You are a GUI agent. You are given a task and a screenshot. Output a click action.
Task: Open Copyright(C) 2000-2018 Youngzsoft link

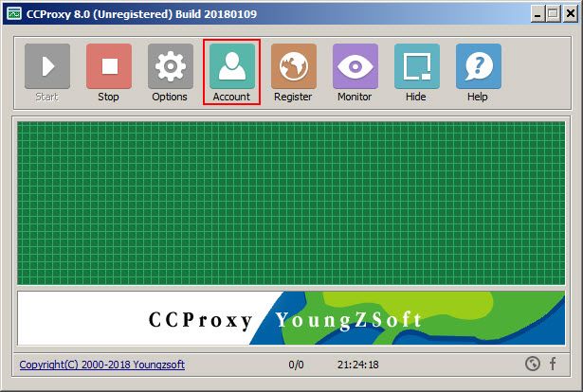pyautogui.click(x=101, y=365)
